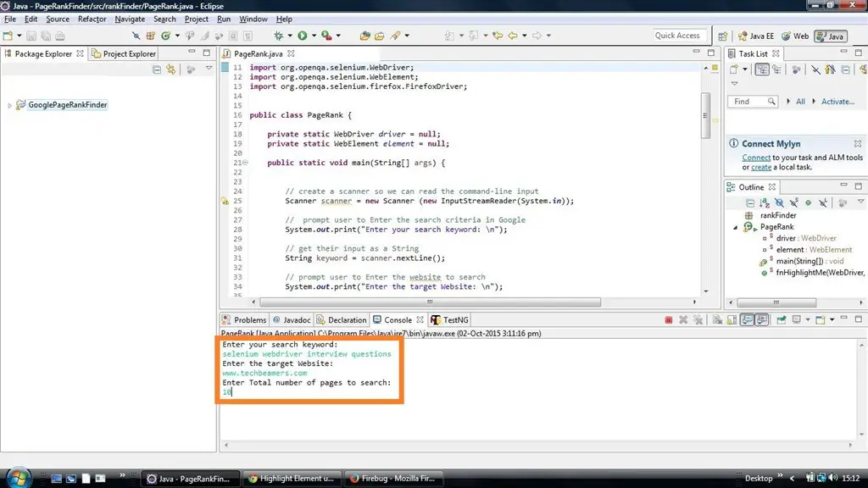Expand the GooglePageRankFinder project tree
868x488 pixels.
9,105
